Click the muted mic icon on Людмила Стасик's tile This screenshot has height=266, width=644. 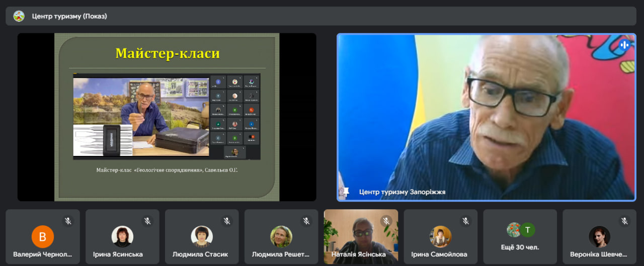coord(227,221)
